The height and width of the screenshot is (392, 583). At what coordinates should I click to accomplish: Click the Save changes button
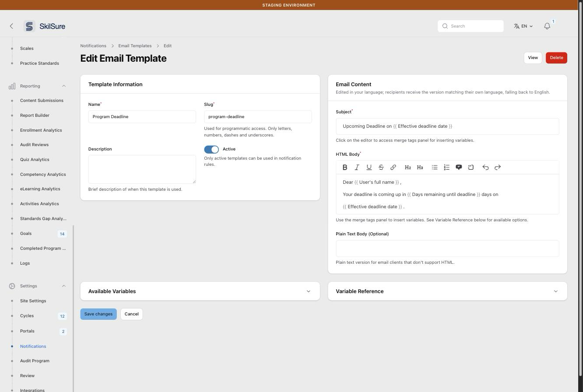coord(98,314)
